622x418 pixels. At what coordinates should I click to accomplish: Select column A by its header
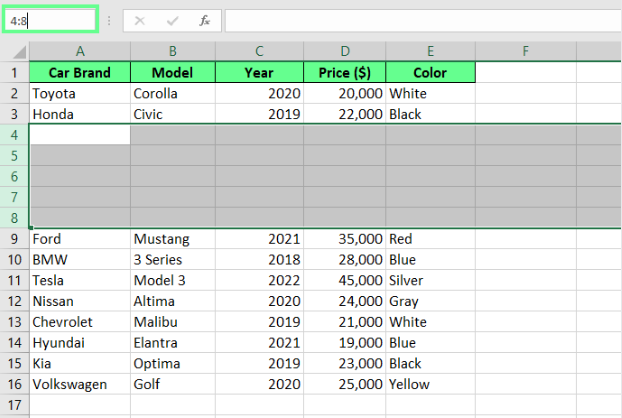point(79,50)
